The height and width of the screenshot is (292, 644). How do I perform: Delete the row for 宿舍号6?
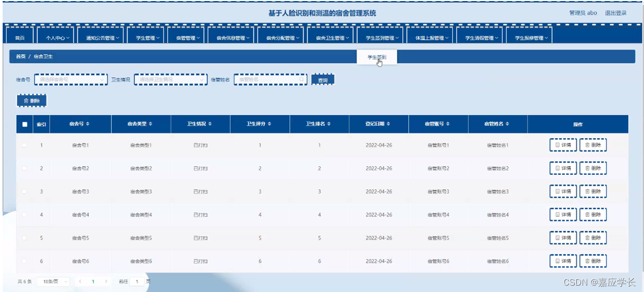593,261
